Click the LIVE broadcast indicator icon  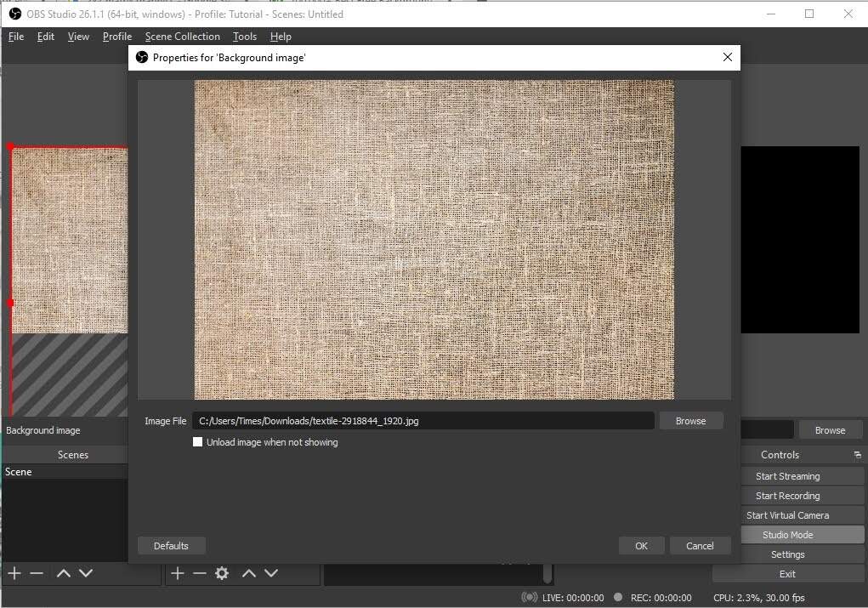click(530, 598)
